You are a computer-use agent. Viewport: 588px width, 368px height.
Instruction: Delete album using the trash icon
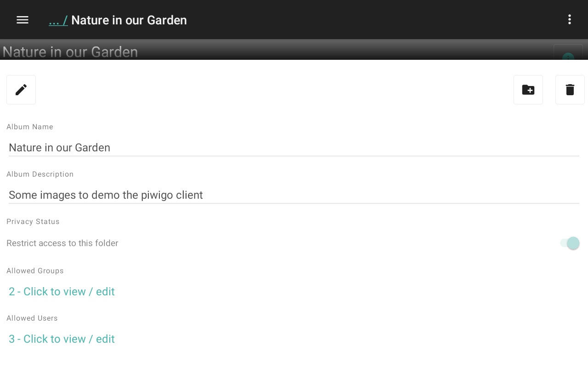(570, 90)
